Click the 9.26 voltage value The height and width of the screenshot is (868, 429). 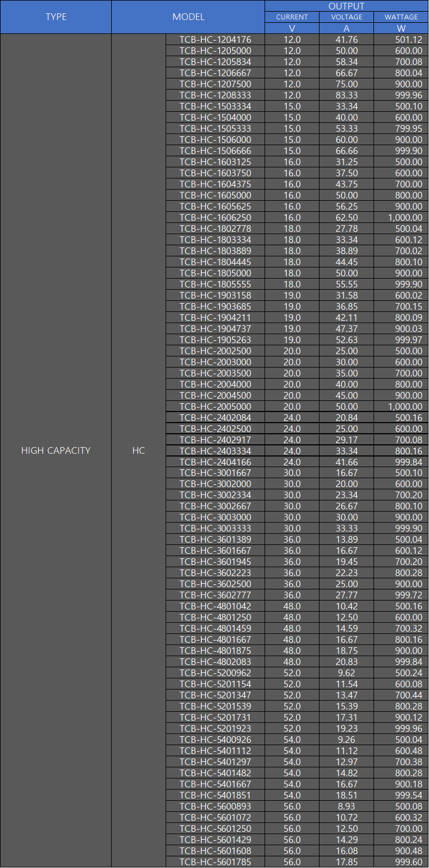(x=347, y=740)
